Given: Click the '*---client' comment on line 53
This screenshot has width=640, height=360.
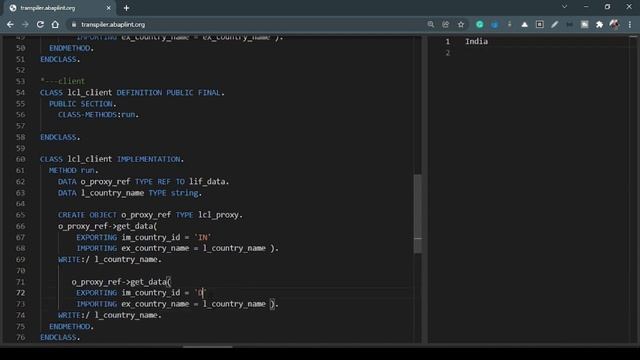Looking at the screenshot, I should coord(62,81).
